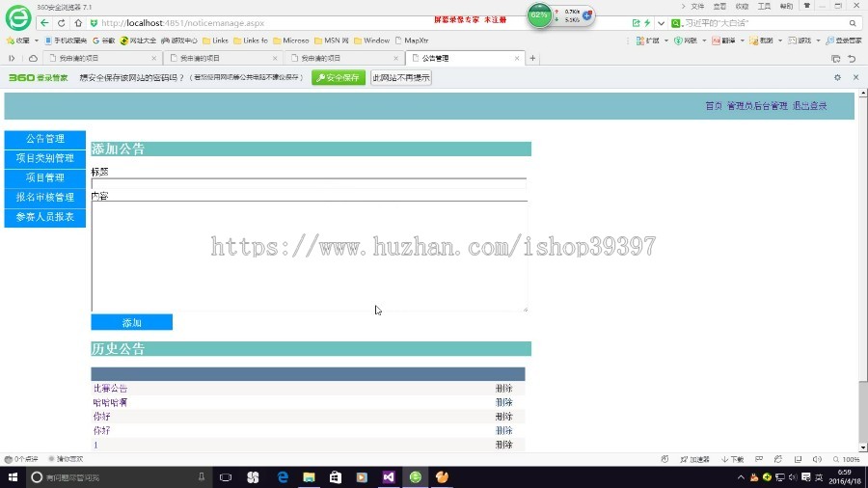This screenshot has height=488, width=868.
Task: Dismiss the 360 password save bar
Action: coord(855,77)
